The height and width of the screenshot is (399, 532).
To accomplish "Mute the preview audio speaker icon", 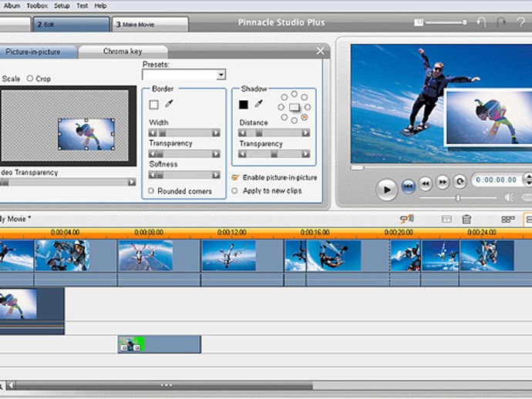I will point(509,197).
